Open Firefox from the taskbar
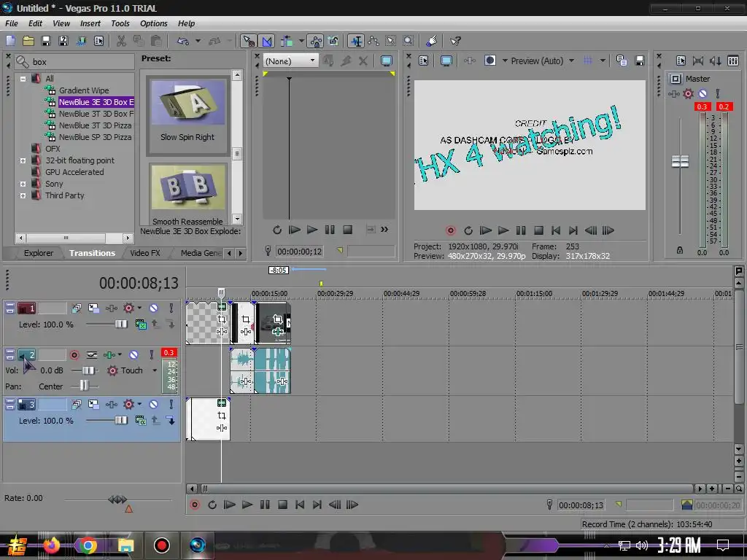Image resolution: width=747 pixels, height=560 pixels. [x=52, y=545]
